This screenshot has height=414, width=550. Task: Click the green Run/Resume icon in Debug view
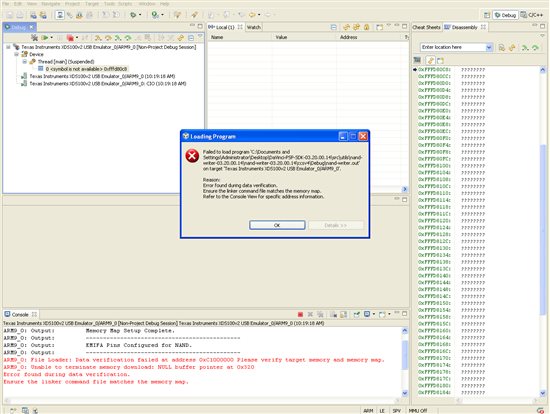click(45, 38)
